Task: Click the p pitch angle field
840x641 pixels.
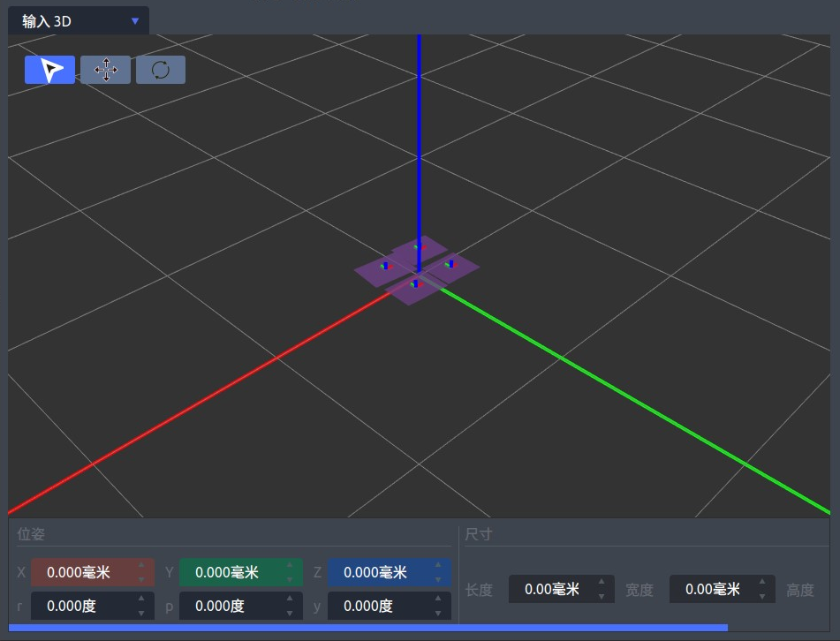Action: (x=241, y=606)
